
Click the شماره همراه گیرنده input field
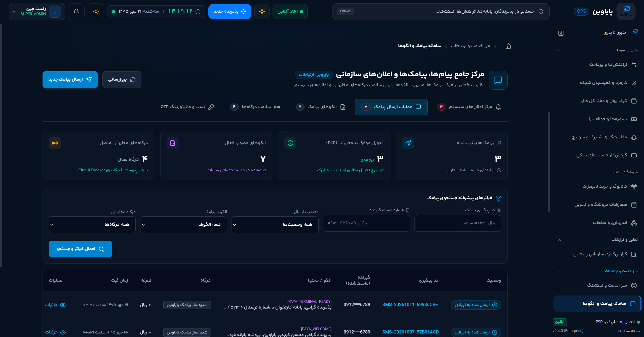pyautogui.click(x=366, y=223)
